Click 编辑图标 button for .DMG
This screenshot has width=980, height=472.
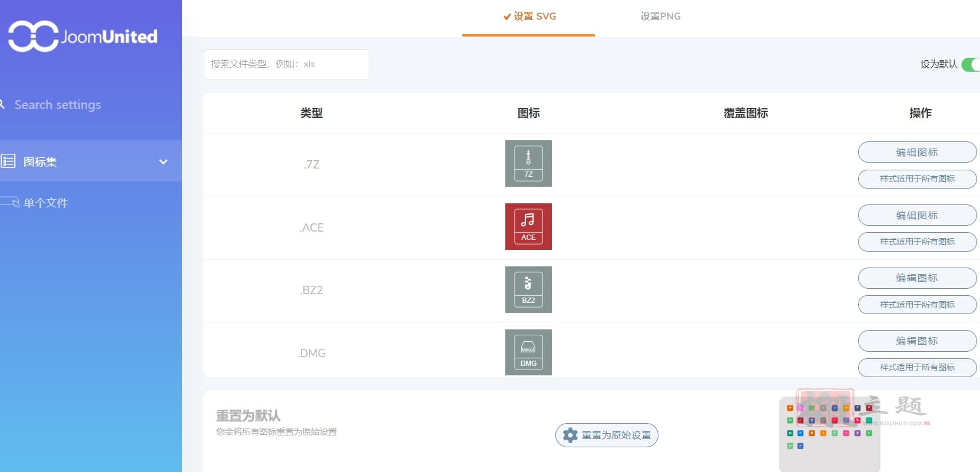[917, 341]
